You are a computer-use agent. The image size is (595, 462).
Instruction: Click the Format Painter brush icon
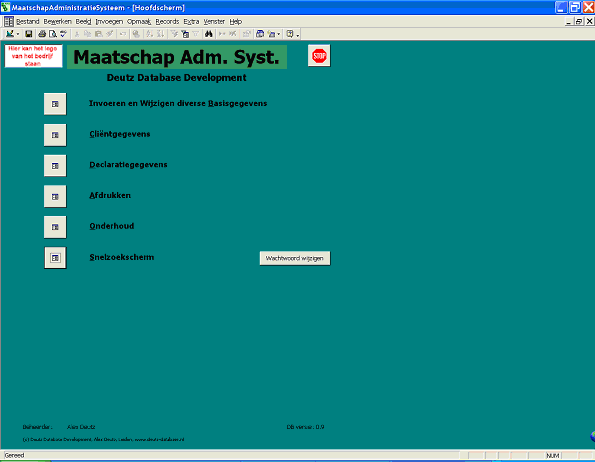pyautogui.click(x=109, y=34)
